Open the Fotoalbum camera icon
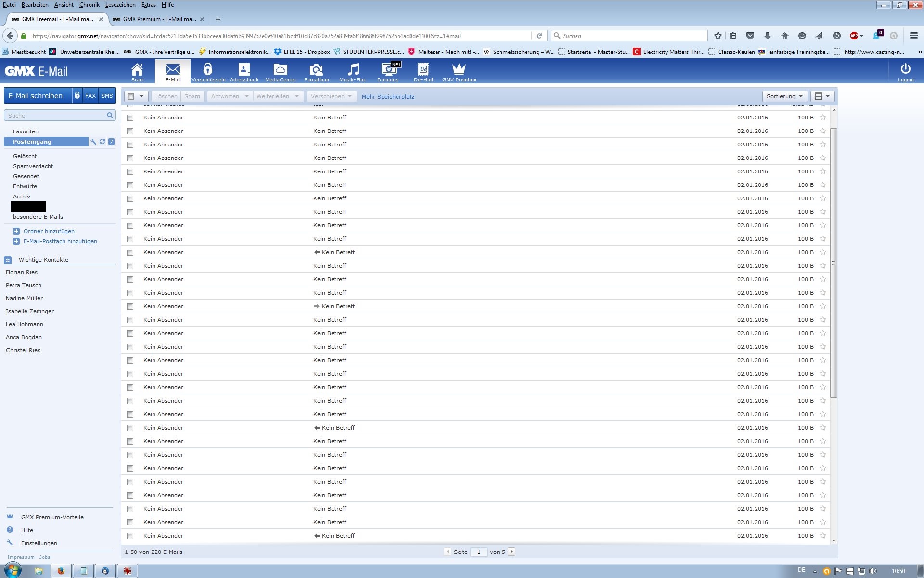This screenshot has height=578, width=924. pos(316,70)
